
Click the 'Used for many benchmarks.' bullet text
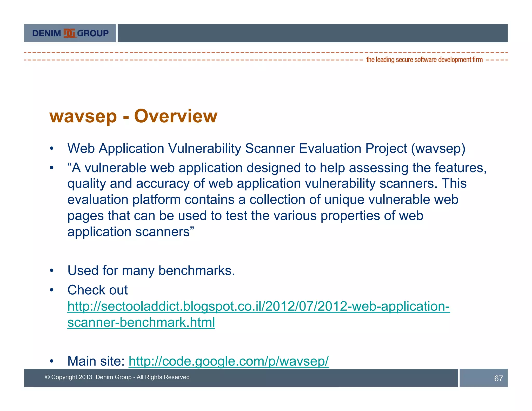click(151, 270)
